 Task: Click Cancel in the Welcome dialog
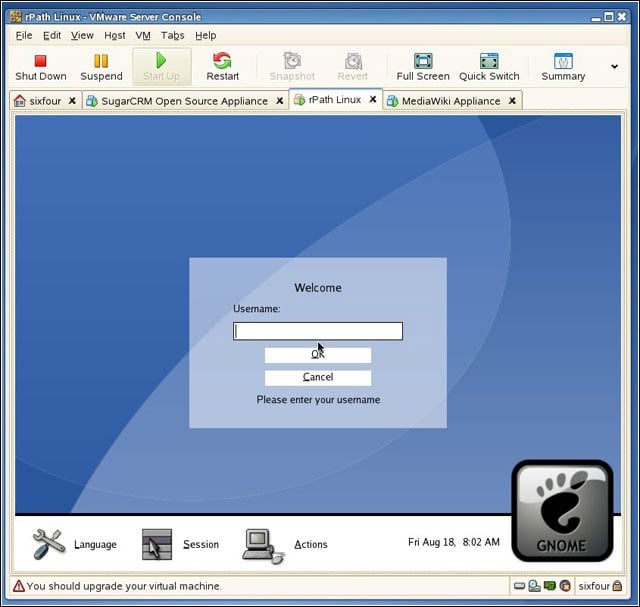318,377
